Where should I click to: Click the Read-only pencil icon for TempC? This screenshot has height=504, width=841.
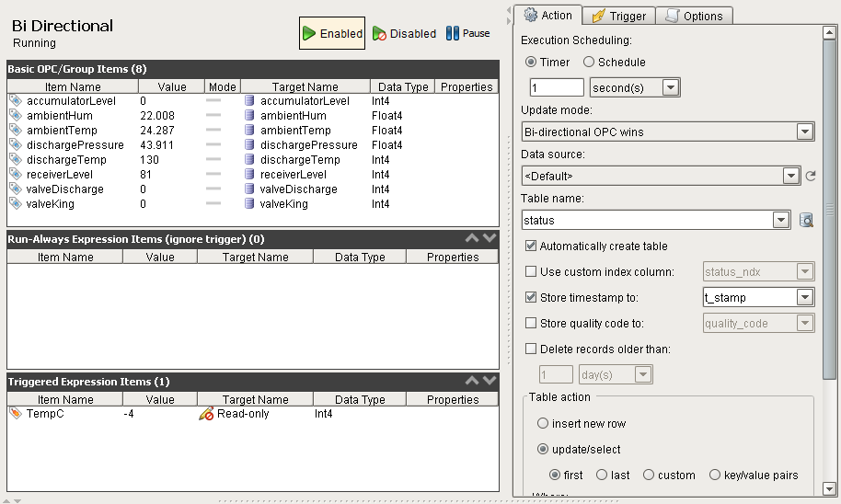(x=206, y=414)
